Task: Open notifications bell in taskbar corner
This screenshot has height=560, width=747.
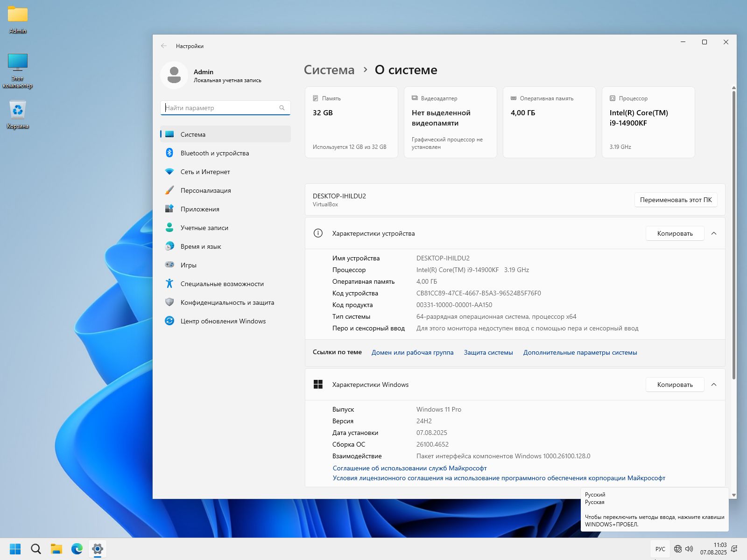Action: coord(734,549)
